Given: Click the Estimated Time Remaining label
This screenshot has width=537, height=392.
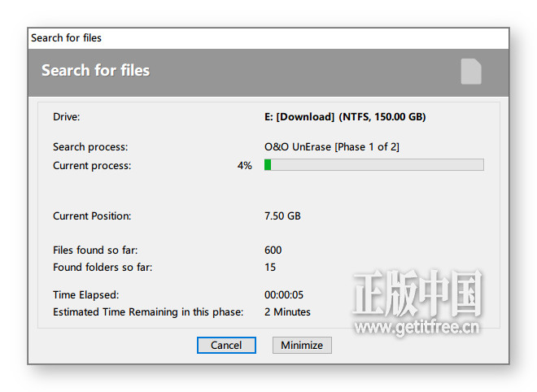Looking at the screenshot, I should (148, 311).
